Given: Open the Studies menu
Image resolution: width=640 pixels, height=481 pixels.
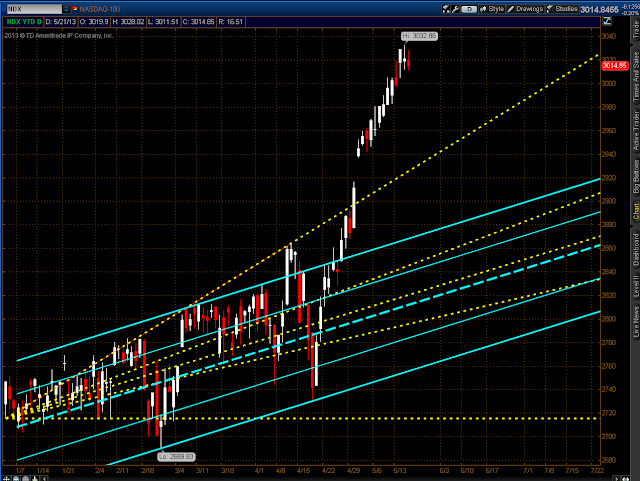Looking at the screenshot, I should click(x=562, y=9).
